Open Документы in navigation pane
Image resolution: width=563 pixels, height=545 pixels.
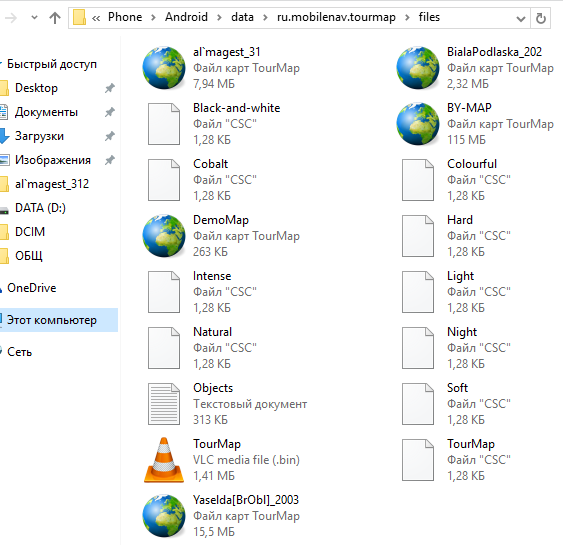point(46,112)
